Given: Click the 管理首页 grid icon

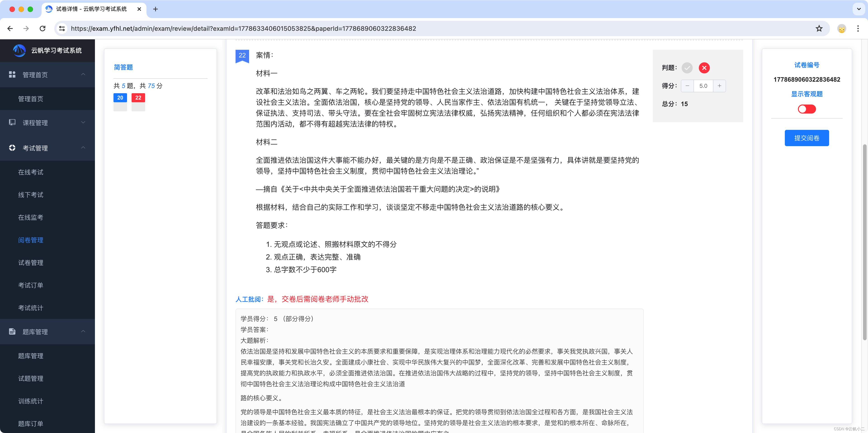Looking at the screenshot, I should pos(12,74).
